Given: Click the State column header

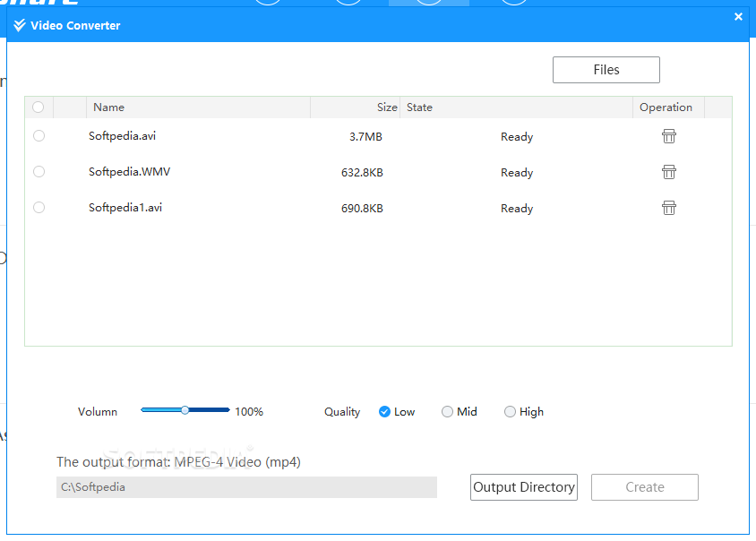Looking at the screenshot, I should (516, 107).
